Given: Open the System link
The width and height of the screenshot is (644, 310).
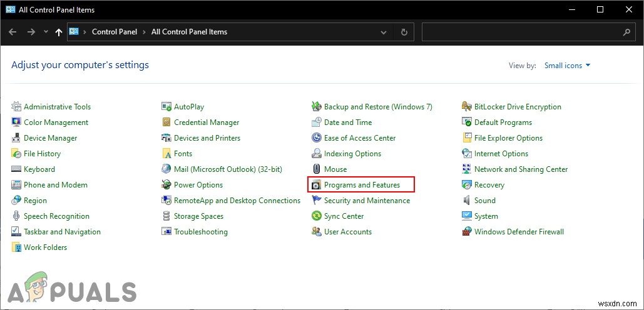Looking at the screenshot, I should point(486,216).
